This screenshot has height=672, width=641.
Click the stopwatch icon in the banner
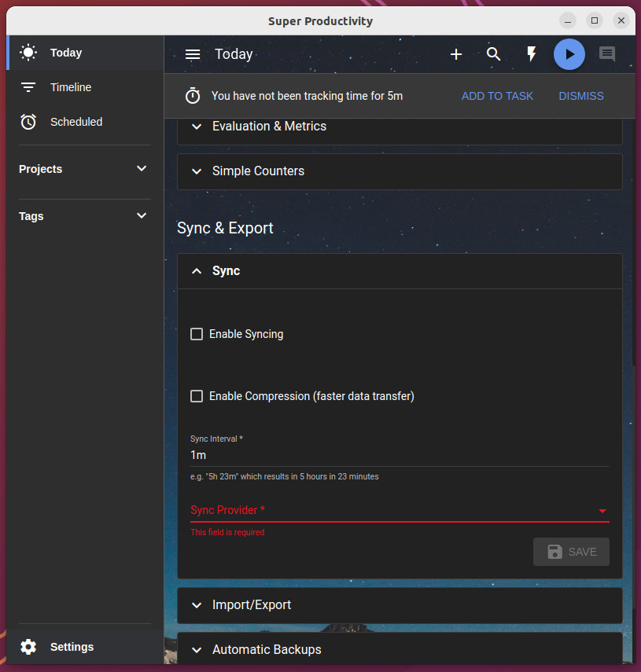point(193,95)
